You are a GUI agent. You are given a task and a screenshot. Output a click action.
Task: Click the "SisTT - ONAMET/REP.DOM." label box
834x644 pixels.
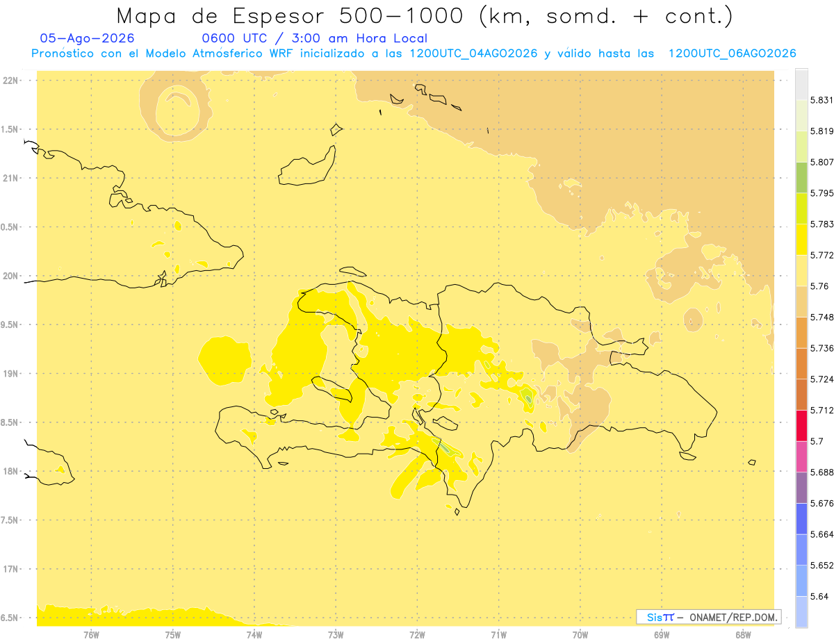[708, 617]
